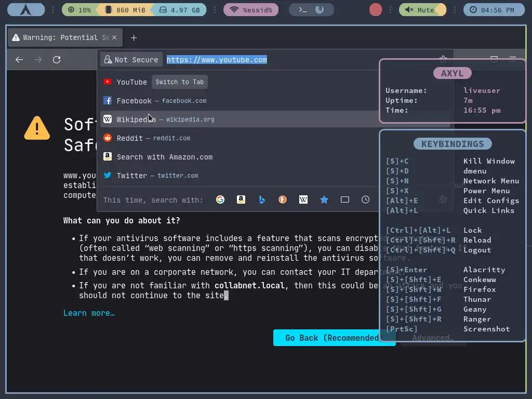Click the 4.97 GB disk indicator
Image resolution: width=532 pixels, height=399 pixels.
pos(180,10)
